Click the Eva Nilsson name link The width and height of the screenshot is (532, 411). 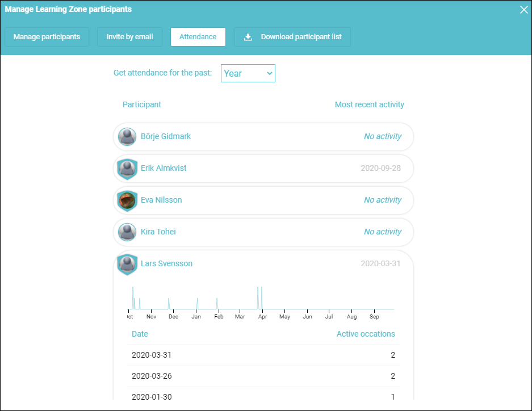click(x=161, y=200)
